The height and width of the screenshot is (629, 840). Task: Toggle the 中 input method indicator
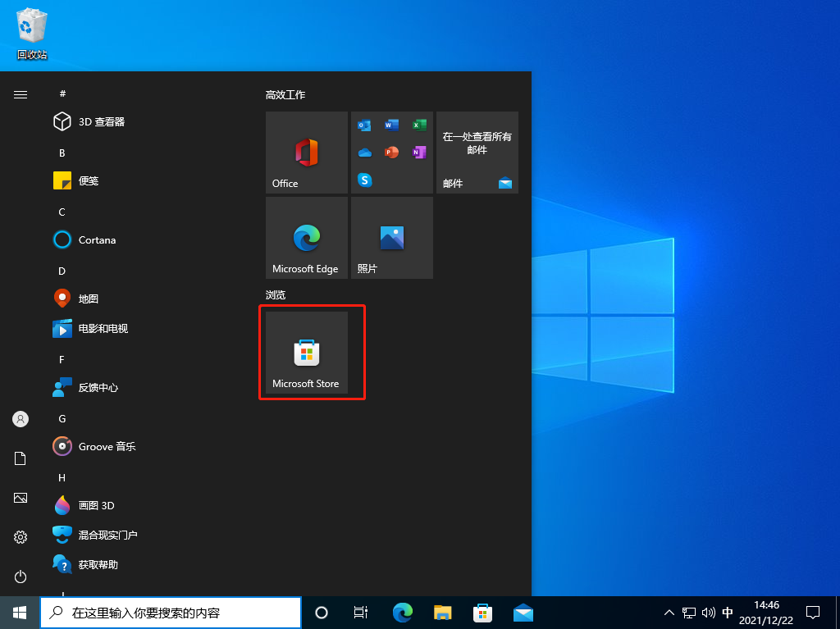click(x=728, y=613)
